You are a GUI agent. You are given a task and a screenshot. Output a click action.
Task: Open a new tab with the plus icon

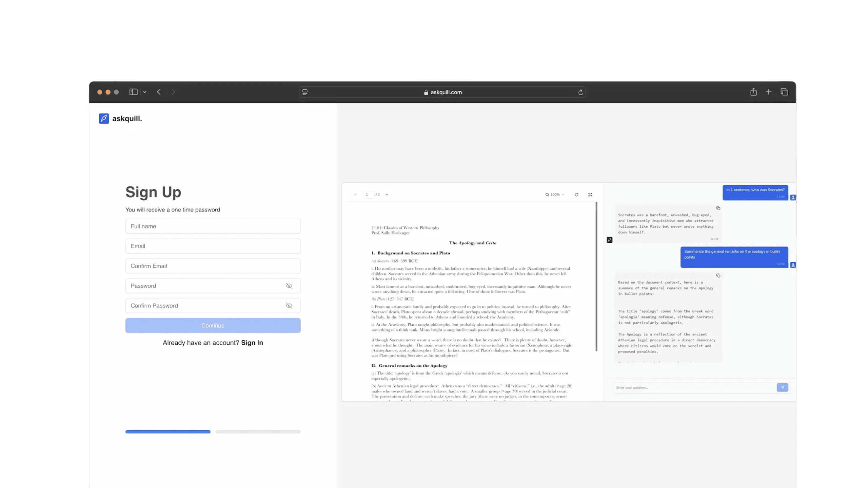point(769,92)
